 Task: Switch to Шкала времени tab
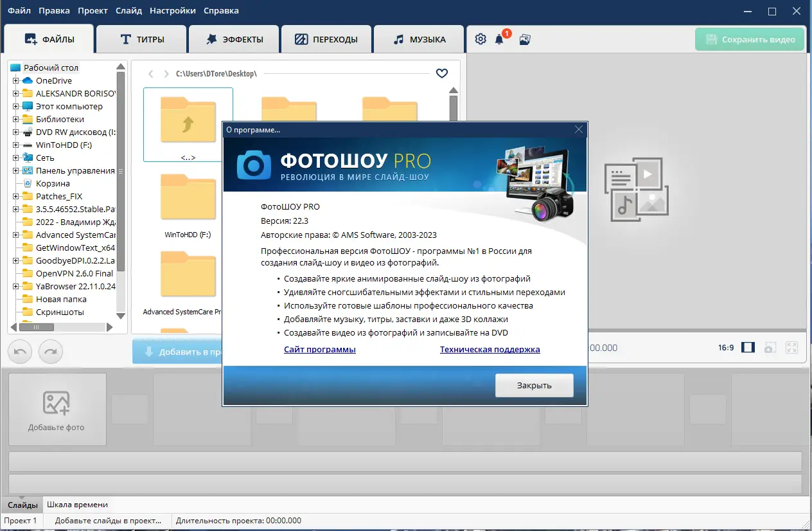click(78, 505)
